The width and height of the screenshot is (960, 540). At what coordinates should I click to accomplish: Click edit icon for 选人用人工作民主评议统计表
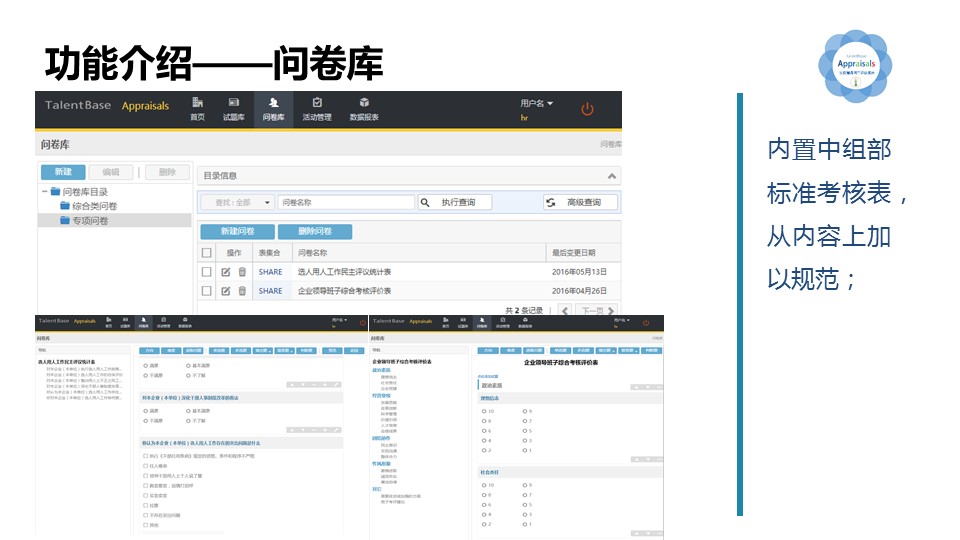(x=225, y=272)
